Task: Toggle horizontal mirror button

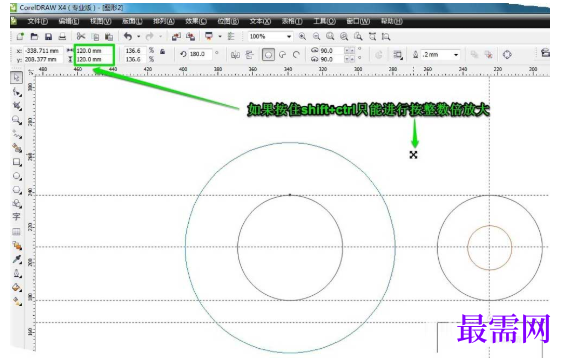Action: [235, 55]
